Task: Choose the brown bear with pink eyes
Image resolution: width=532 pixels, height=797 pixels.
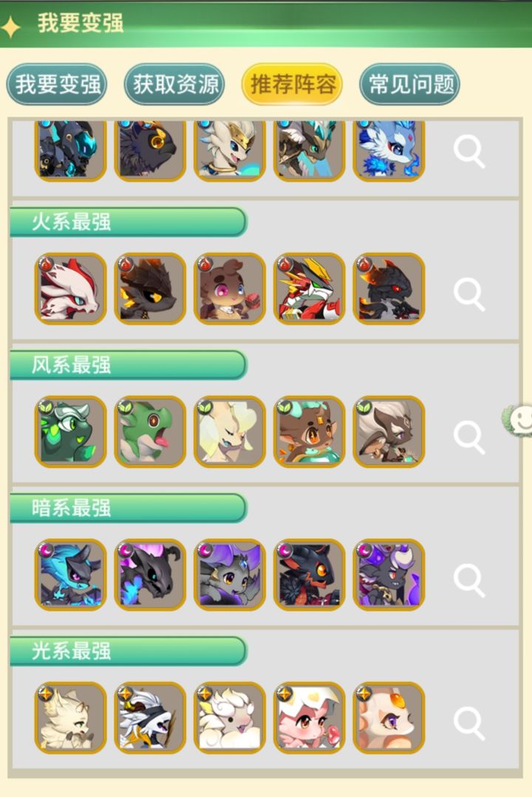Action: 230,288
